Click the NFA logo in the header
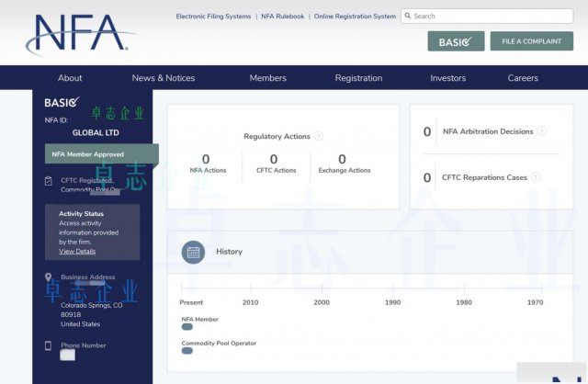Viewport: 588px width, 384px height. (x=81, y=33)
